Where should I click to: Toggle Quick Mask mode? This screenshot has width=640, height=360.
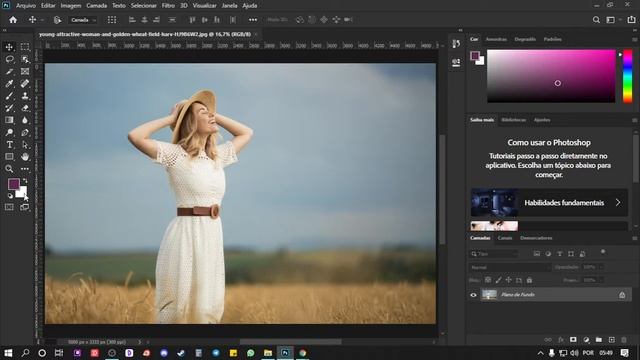(x=9, y=207)
